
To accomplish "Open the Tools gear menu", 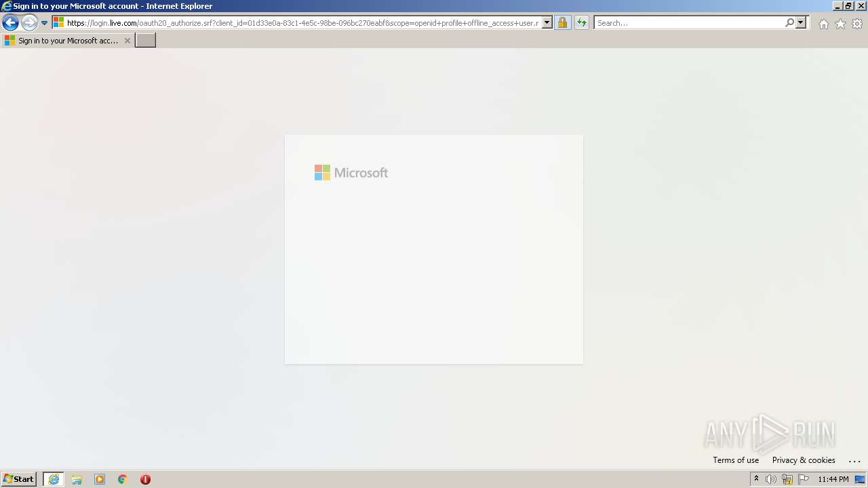I will (x=857, y=24).
